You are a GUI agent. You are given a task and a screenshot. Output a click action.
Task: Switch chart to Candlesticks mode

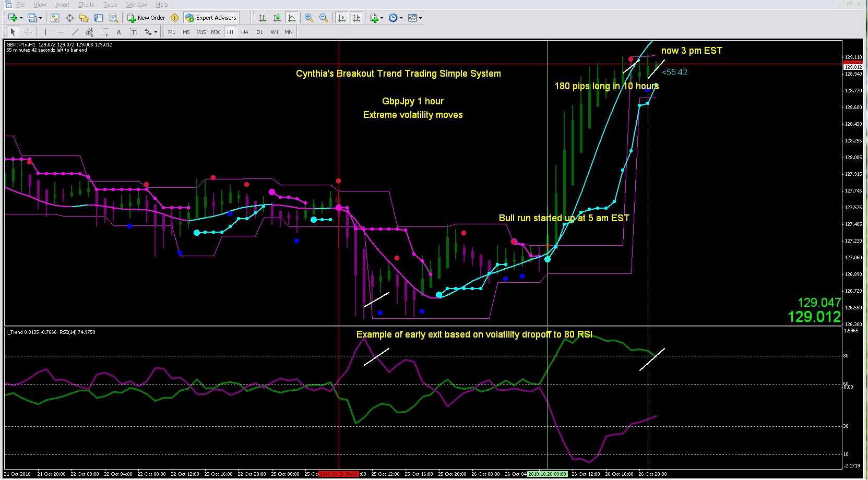pyautogui.click(x=277, y=18)
